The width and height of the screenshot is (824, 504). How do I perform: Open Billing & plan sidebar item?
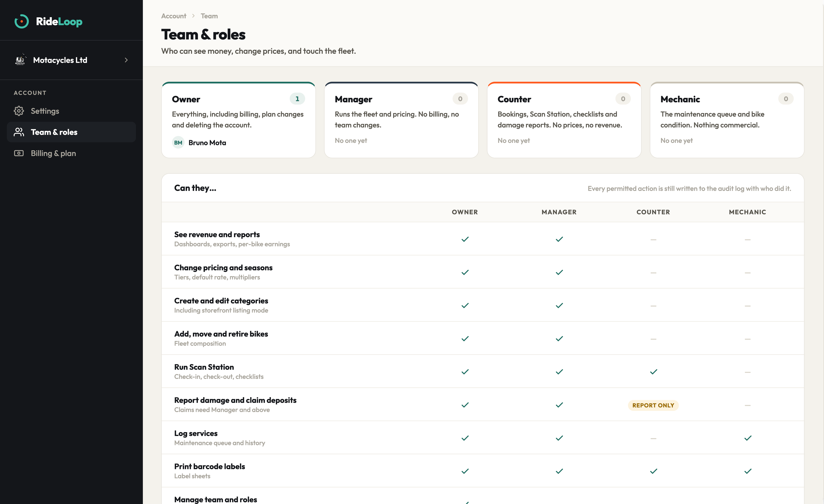click(71, 153)
